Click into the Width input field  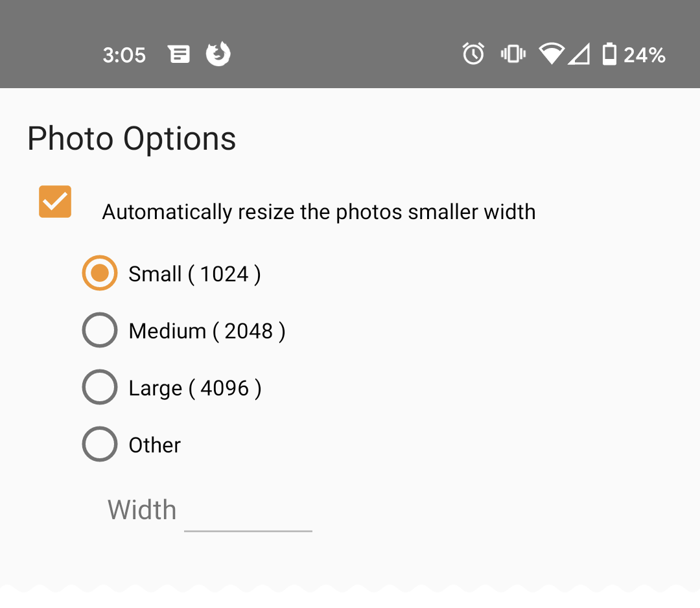coord(248,512)
